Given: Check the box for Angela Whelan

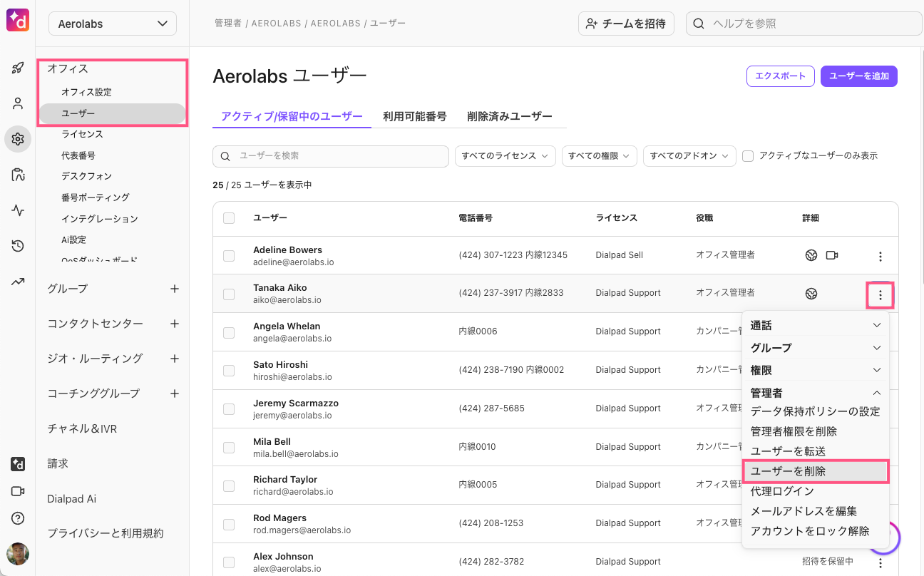Looking at the screenshot, I should click(229, 332).
